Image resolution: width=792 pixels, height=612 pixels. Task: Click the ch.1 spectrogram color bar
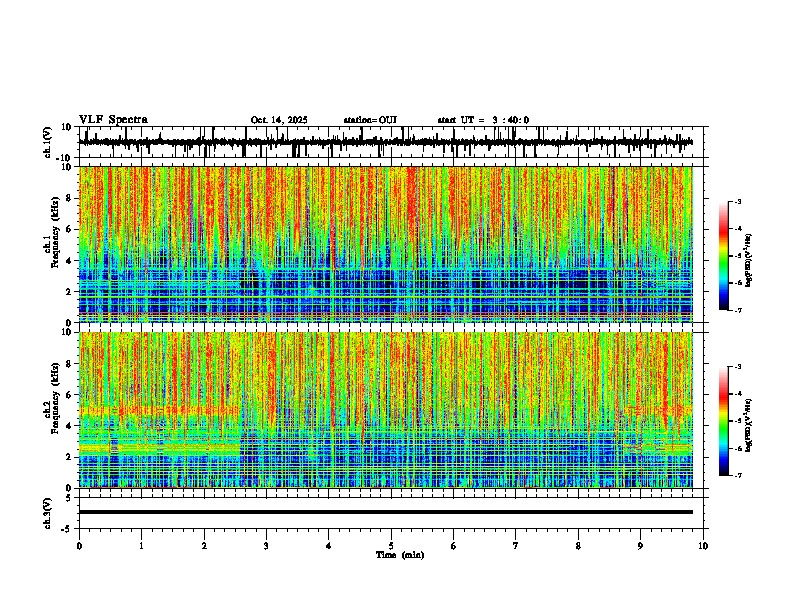724,256
